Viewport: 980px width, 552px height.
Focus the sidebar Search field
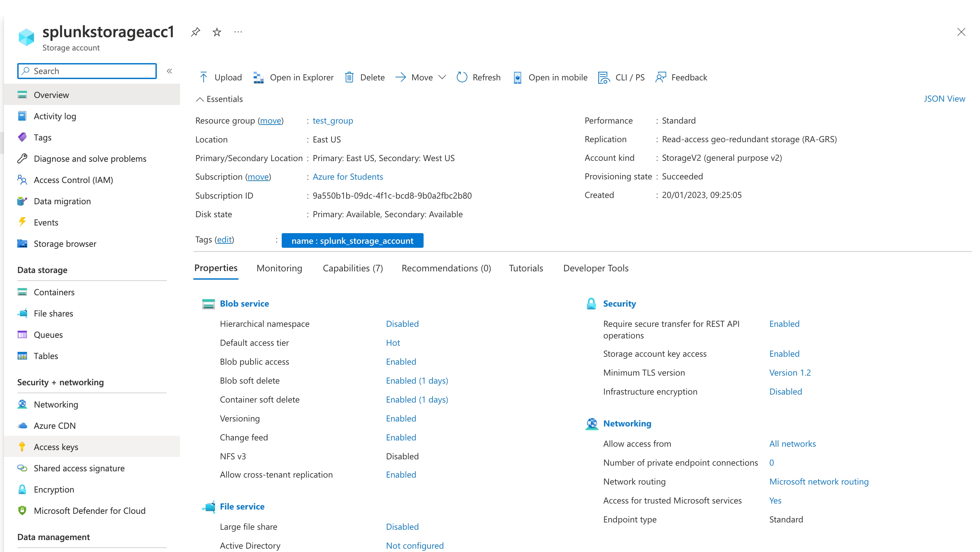pos(87,71)
